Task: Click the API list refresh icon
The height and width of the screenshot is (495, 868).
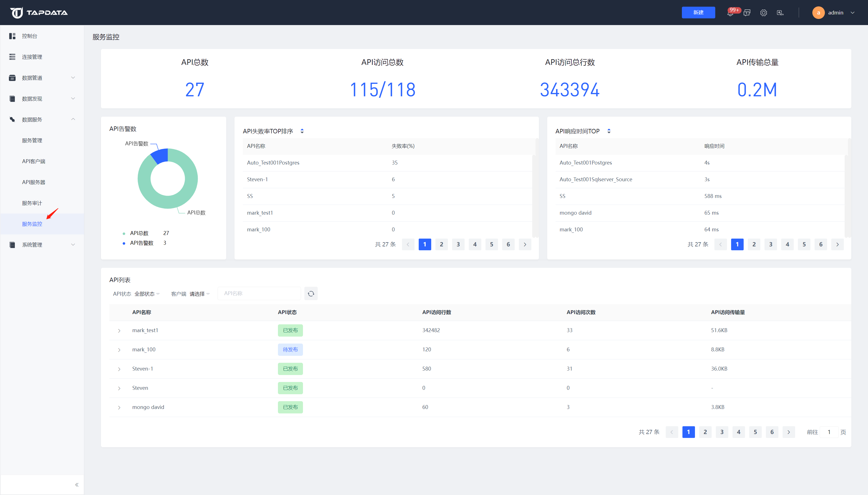Action: point(311,293)
